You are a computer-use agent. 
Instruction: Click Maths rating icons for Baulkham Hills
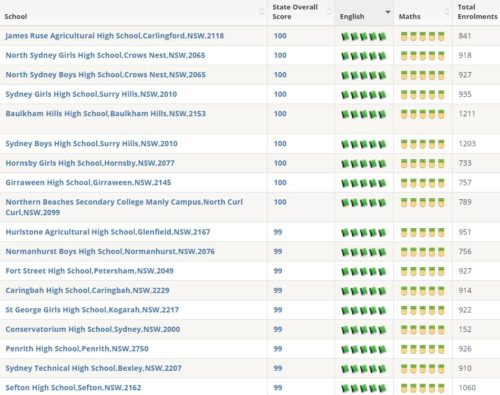pos(423,114)
